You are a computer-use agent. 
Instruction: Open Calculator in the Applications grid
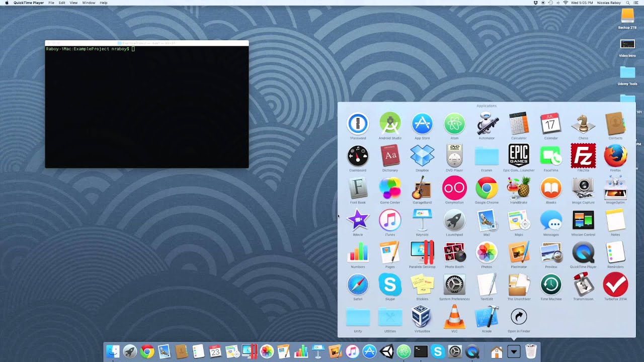click(519, 124)
